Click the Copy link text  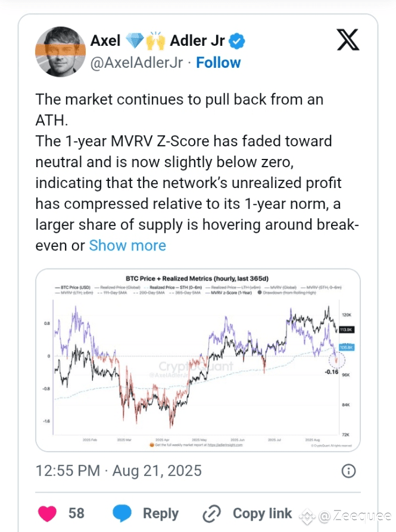point(262,514)
